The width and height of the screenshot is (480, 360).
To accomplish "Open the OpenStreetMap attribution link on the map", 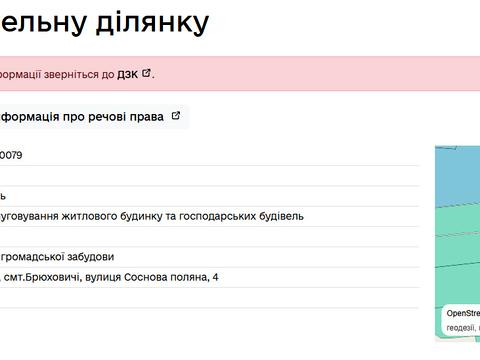I will (463, 313).
